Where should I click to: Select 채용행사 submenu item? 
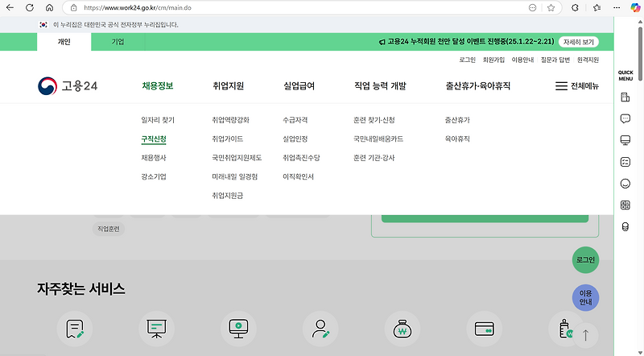point(154,158)
